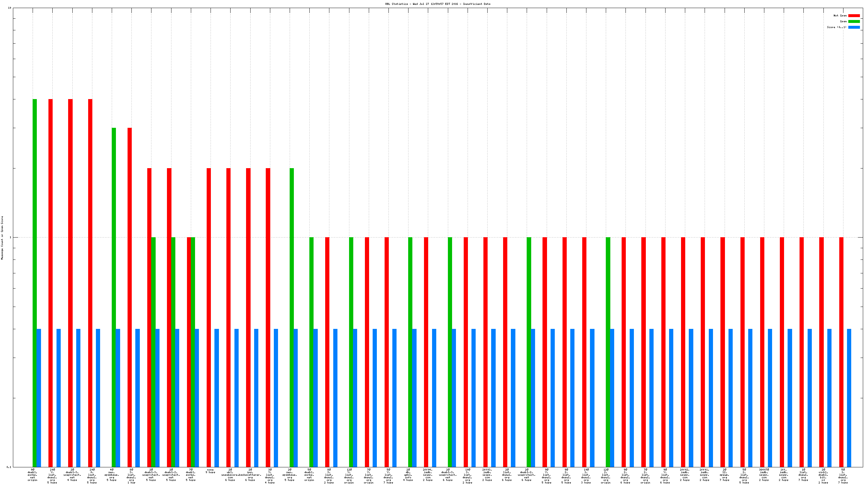
Task: Click the Message Count or Spam Score axis label
Action: click(2, 238)
